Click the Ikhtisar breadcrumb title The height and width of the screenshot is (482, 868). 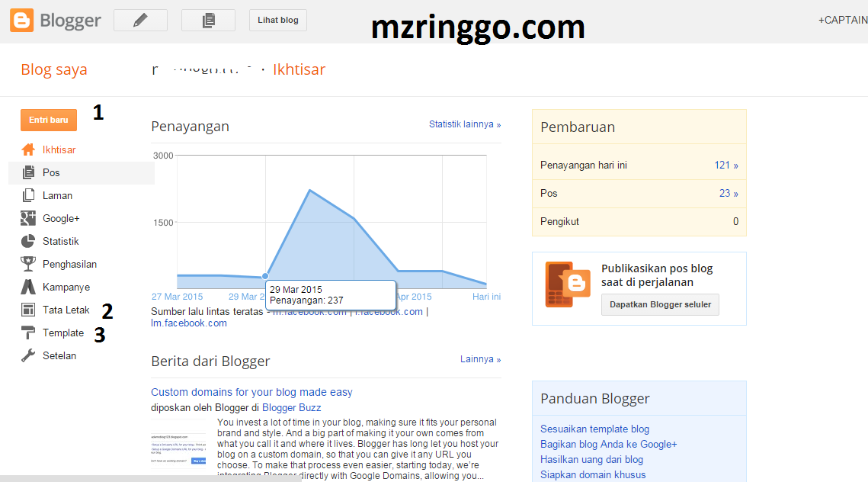[299, 70]
